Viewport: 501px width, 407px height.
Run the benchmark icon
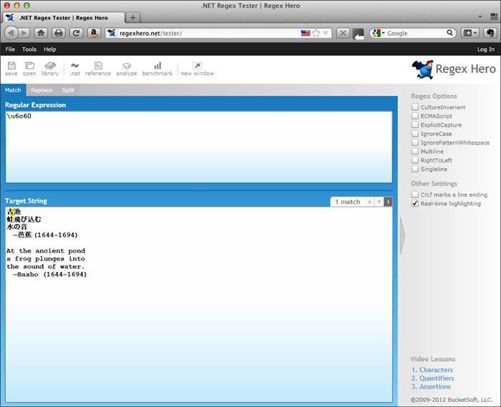click(157, 69)
